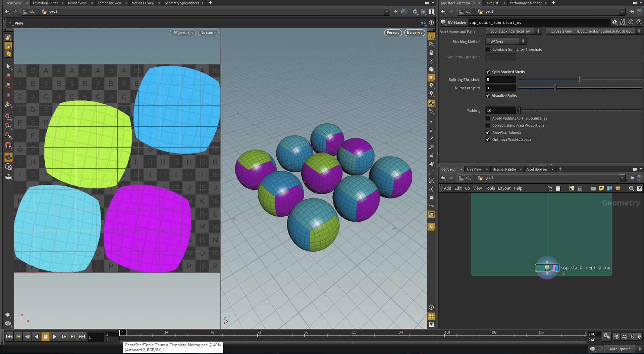The image size is (644, 354).
Task: Click the color palette grid icon
Action: [x=572, y=188]
